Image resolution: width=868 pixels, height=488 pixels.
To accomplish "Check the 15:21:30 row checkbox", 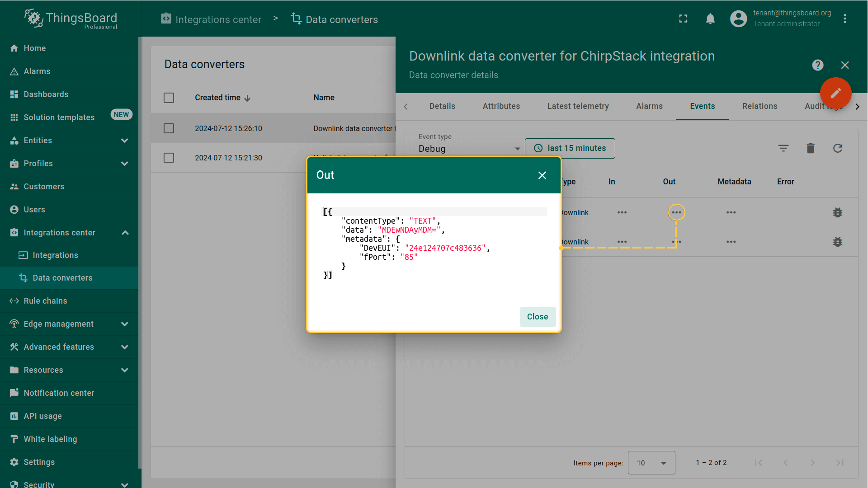I will pos(169,158).
